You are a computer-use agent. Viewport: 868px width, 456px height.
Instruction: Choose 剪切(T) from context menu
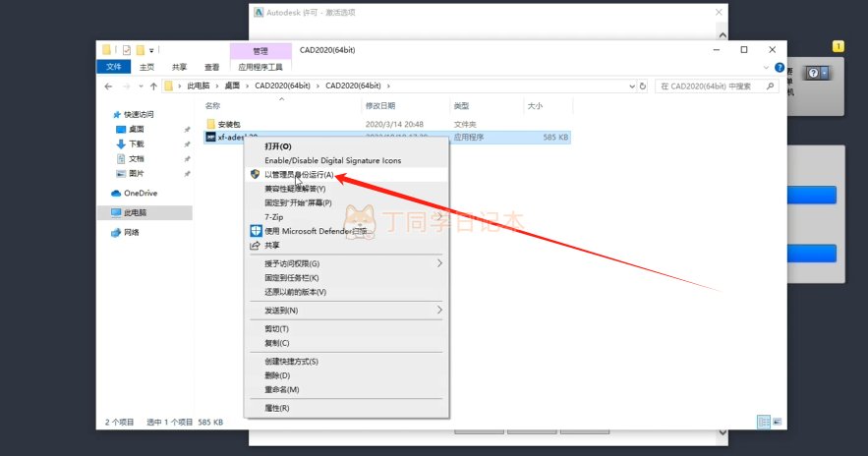(277, 328)
